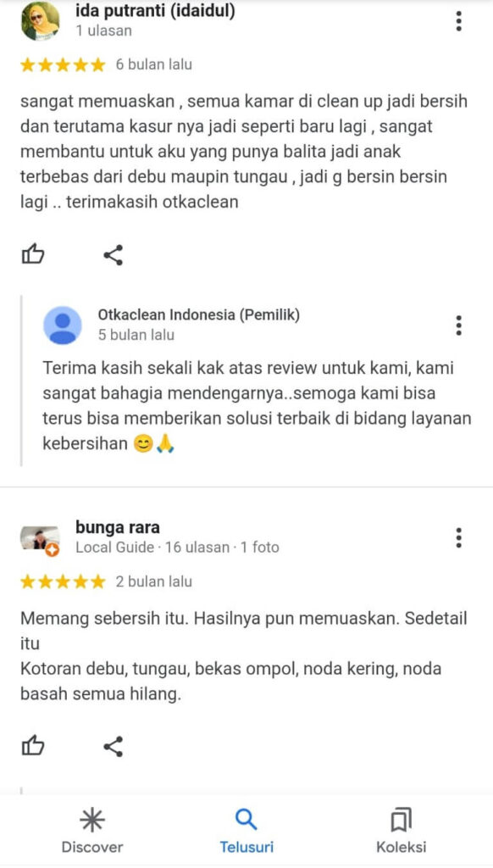Like bunga rara's review with thumbs-up
The height and width of the screenshot is (868, 493).
pos(33,746)
